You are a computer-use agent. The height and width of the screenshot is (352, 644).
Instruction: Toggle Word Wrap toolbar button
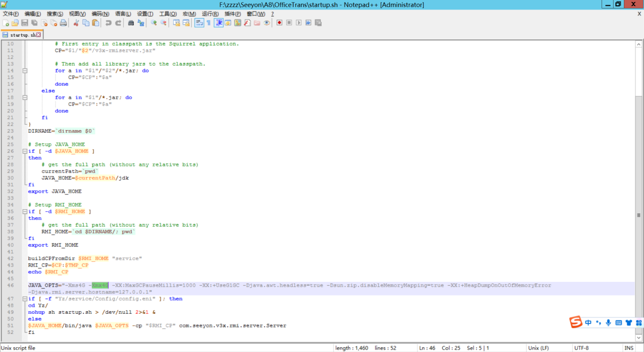(x=199, y=23)
